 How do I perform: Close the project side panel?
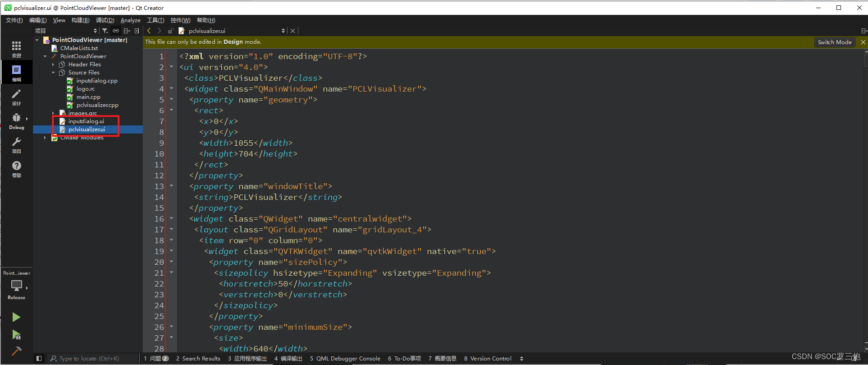pyautogui.click(x=137, y=31)
